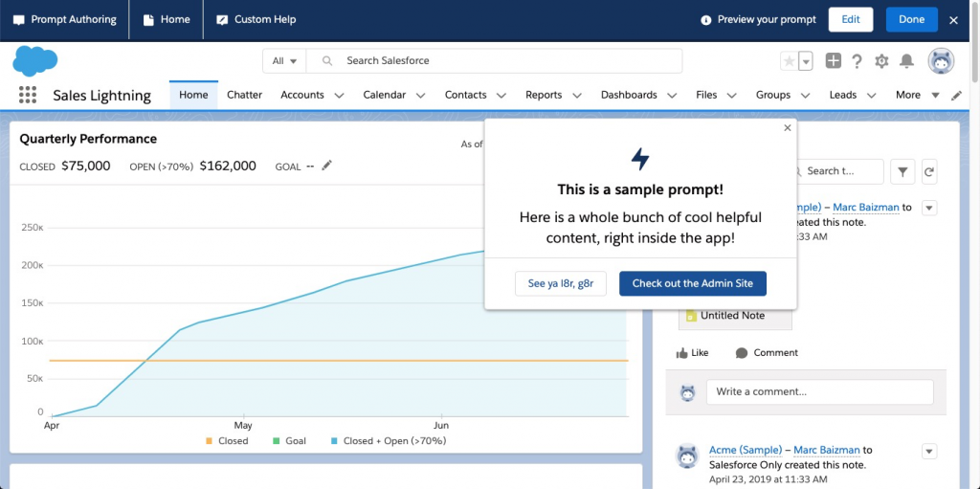Open the favorites list dropdown arrow
The height and width of the screenshot is (489, 980).
[806, 61]
